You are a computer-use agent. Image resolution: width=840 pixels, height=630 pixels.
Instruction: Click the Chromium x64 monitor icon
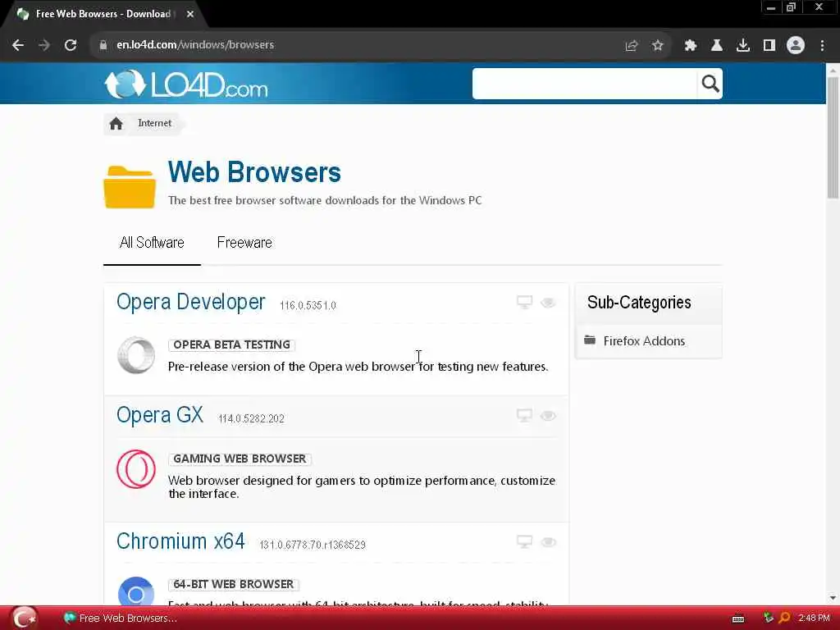point(524,541)
